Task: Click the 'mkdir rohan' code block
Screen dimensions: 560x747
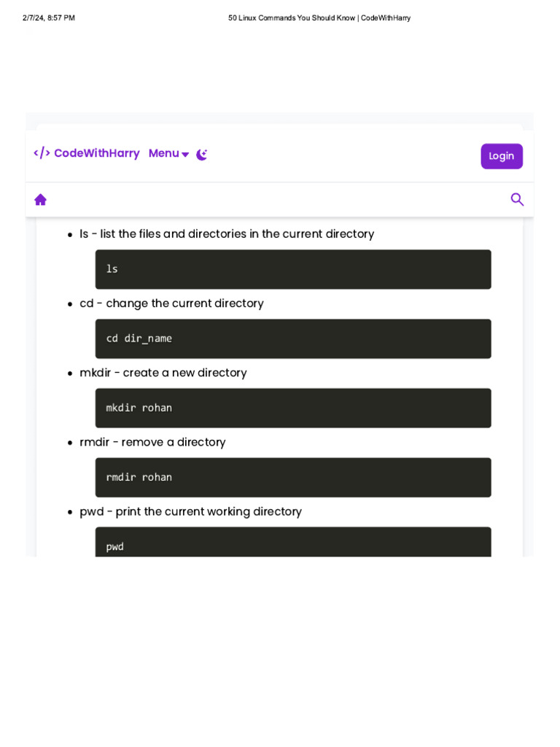Action: 292,408
